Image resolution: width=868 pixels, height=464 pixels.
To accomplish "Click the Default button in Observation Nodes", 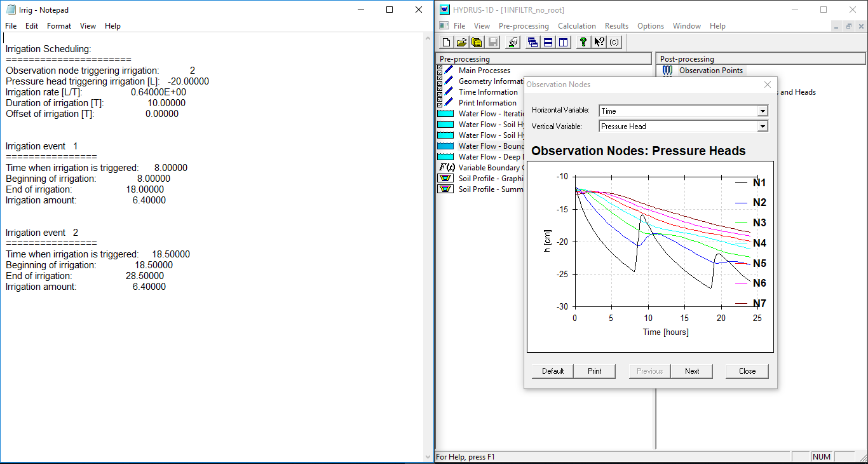I will [553, 371].
